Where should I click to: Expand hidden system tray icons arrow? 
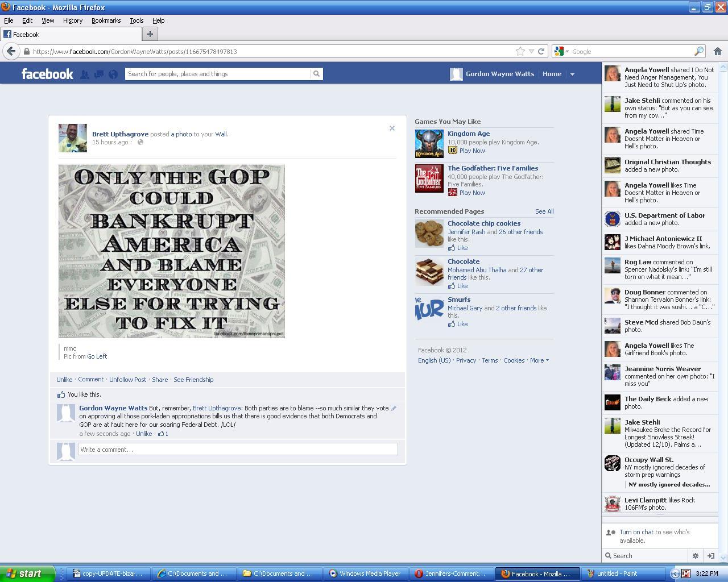click(x=675, y=573)
